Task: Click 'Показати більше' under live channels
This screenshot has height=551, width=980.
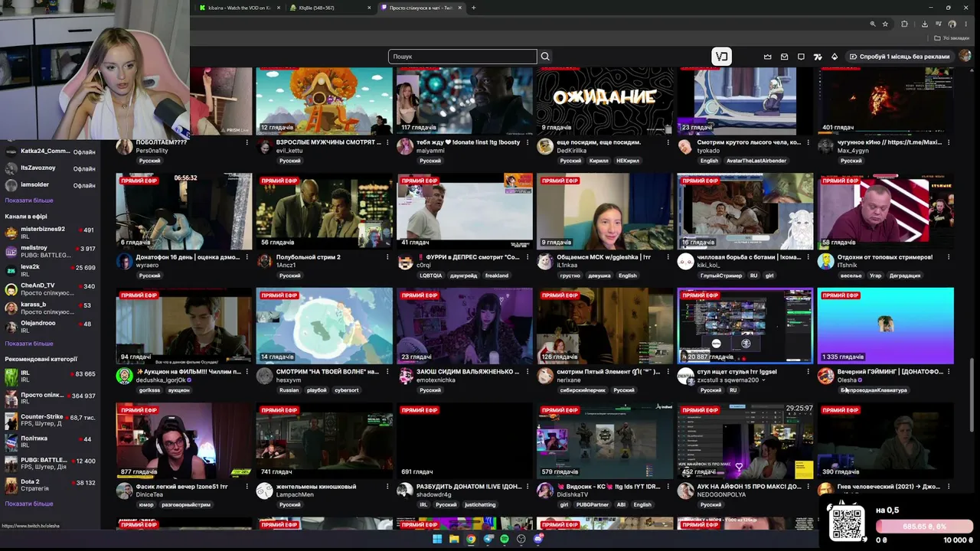Action: pyautogui.click(x=29, y=344)
